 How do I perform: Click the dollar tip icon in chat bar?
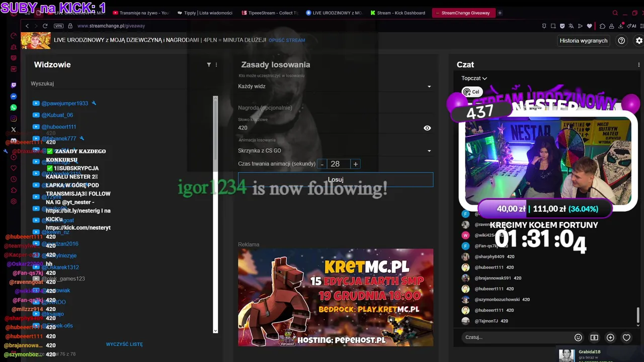click(594, 337)
